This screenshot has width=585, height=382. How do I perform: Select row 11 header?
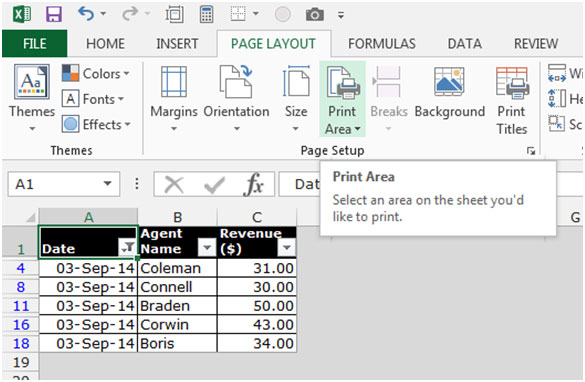21,306
